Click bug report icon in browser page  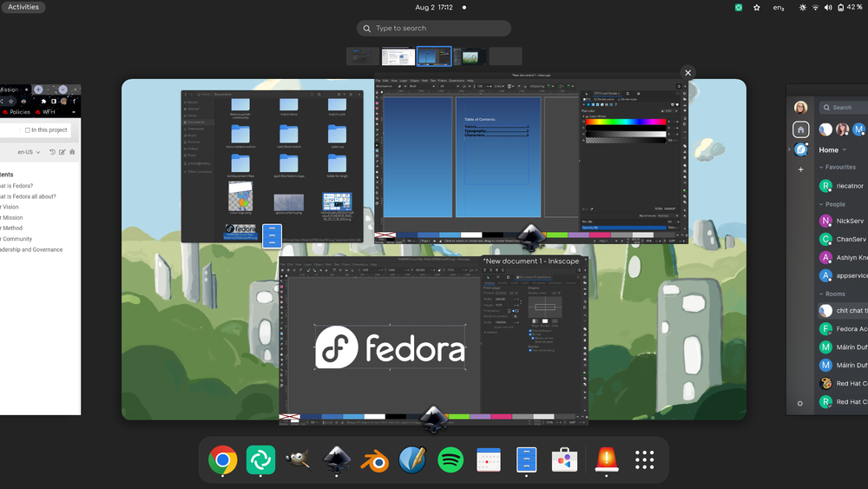[72, 152]
